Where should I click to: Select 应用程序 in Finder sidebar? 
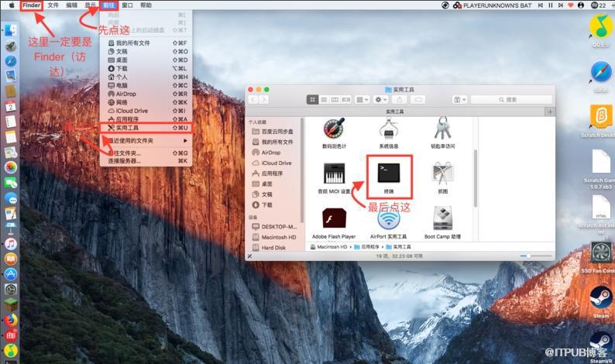coord(267,173)
